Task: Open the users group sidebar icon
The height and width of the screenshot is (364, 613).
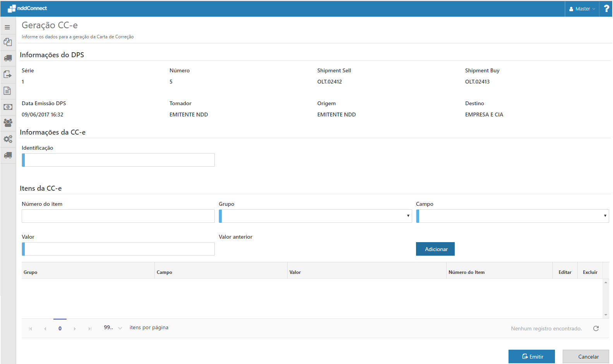Action: point(7,123)
